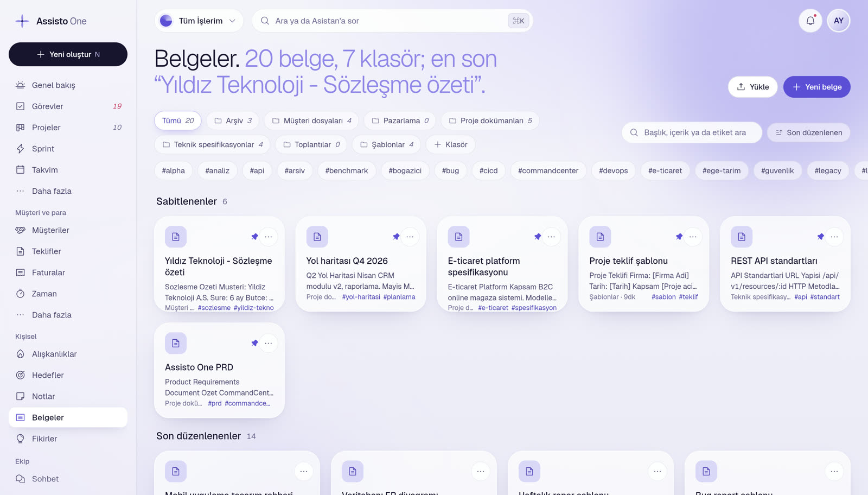
Task: Open Hedefler in the sidebar
Action: [68, 375]
